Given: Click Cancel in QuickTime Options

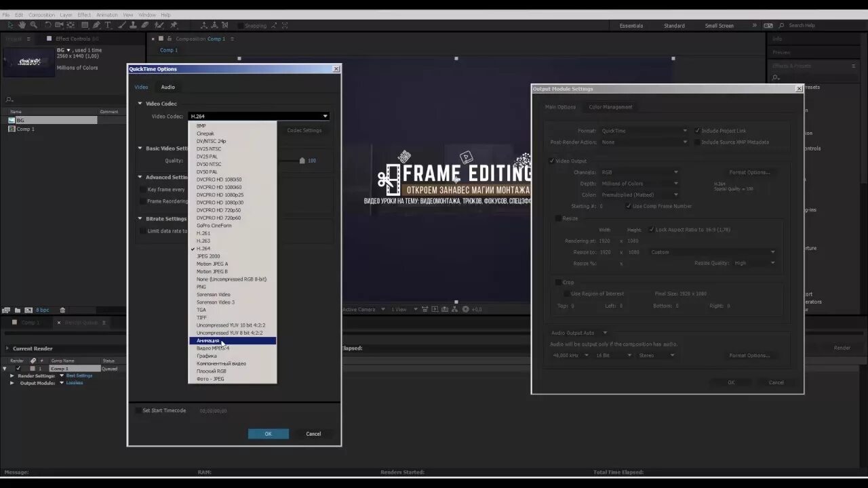Looking at the screenshot, I should [313, 434].
